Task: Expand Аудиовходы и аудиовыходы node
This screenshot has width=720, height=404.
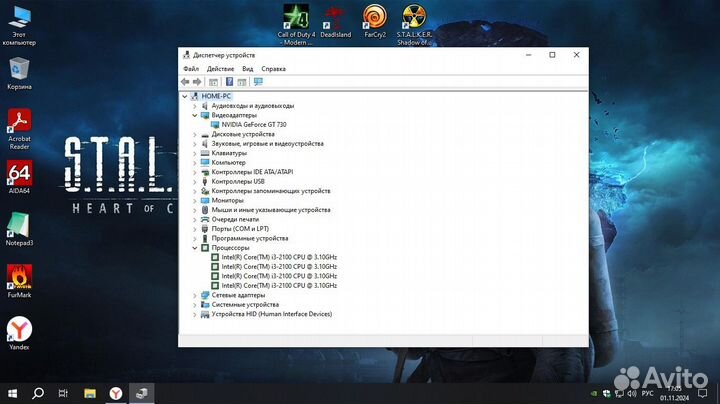Action: click(195, 106)
